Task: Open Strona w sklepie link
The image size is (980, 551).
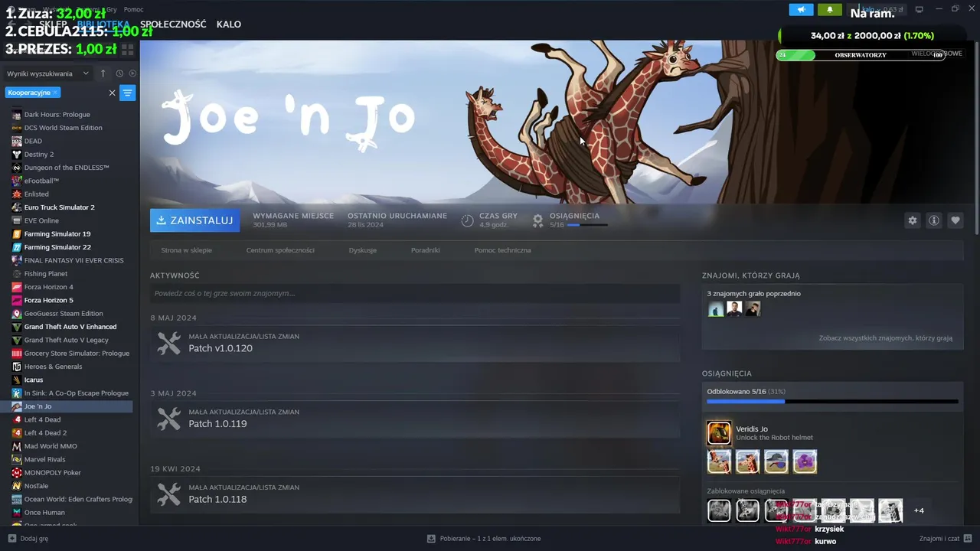Action: tap(186, 250)
